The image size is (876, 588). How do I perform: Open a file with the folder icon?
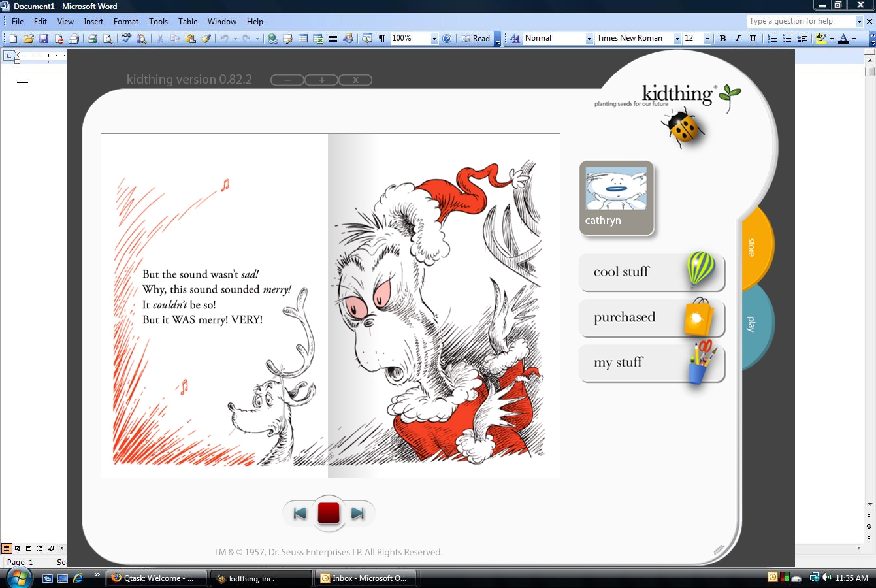[x=28, y=39]
